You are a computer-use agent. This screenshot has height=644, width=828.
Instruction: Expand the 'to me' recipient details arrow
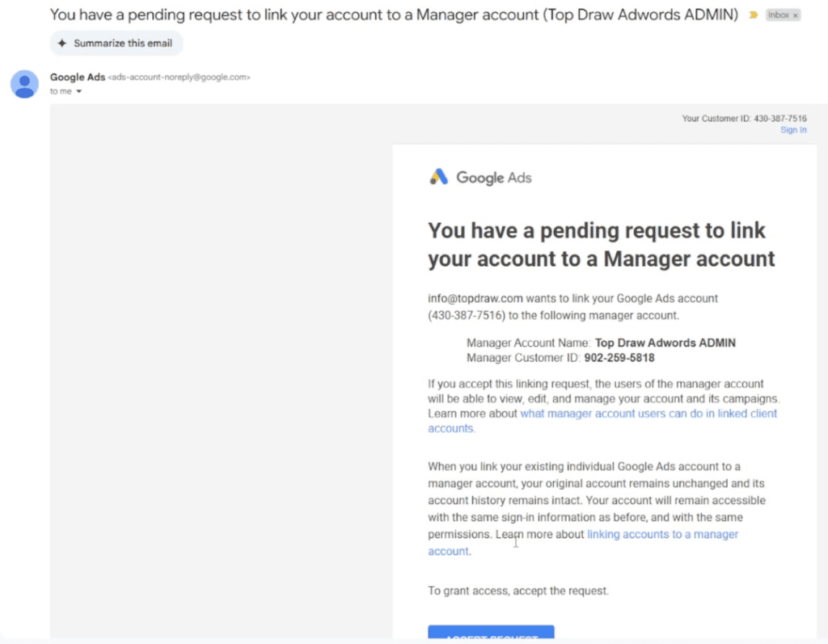tap(78, 91)
